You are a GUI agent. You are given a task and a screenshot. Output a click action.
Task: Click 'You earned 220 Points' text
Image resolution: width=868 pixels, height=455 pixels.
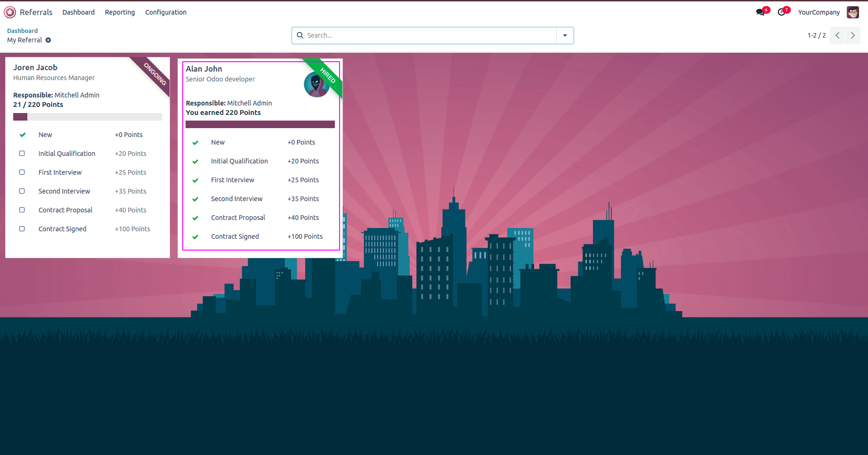pyautogui.click(x=223, y=113)
